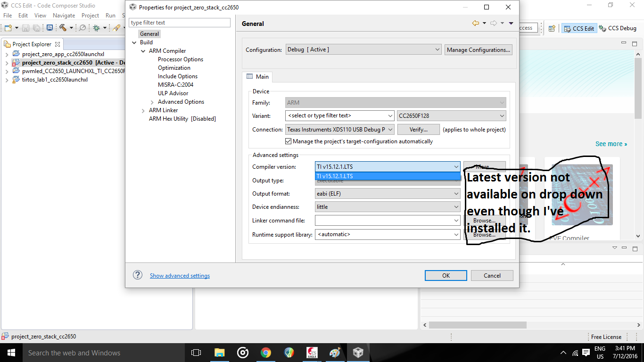Open the View menu
This screenshot has width=644, height=362.
tap(41, 16)
